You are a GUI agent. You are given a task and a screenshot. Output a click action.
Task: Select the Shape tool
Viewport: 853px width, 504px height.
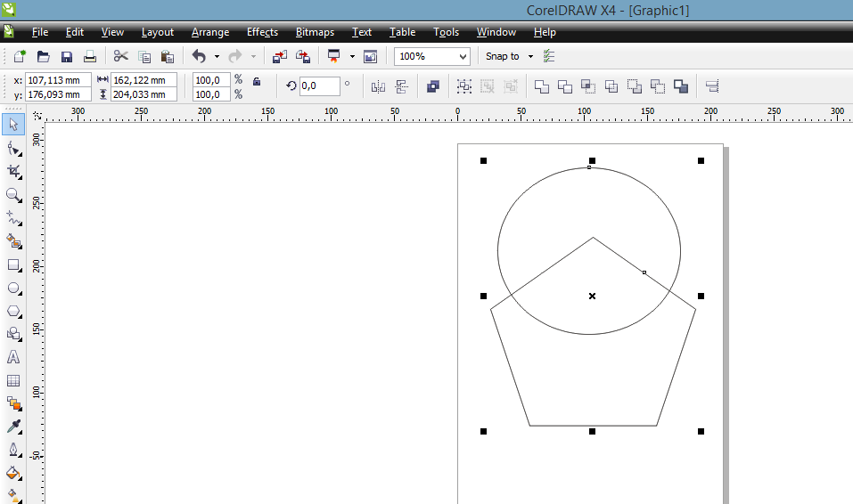(13, 149)
